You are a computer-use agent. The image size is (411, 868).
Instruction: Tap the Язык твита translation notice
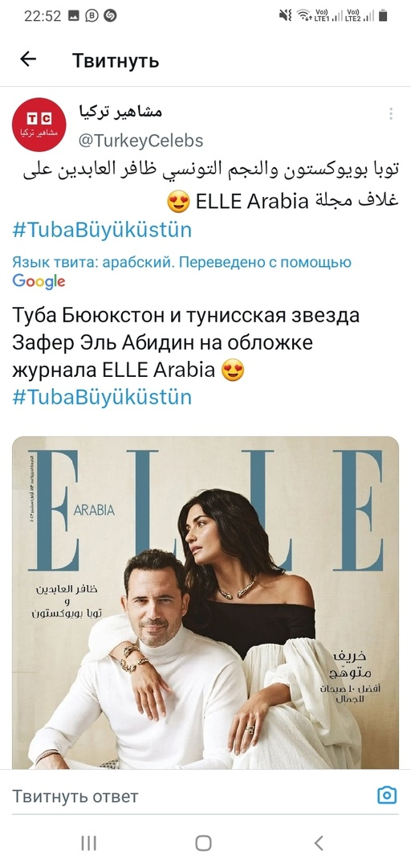pos(182,262)
